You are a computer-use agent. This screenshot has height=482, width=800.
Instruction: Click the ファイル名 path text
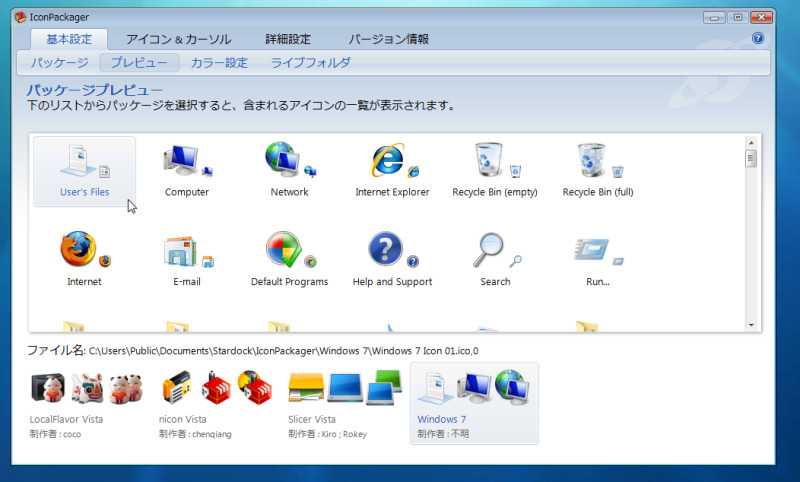click(283, 351)
